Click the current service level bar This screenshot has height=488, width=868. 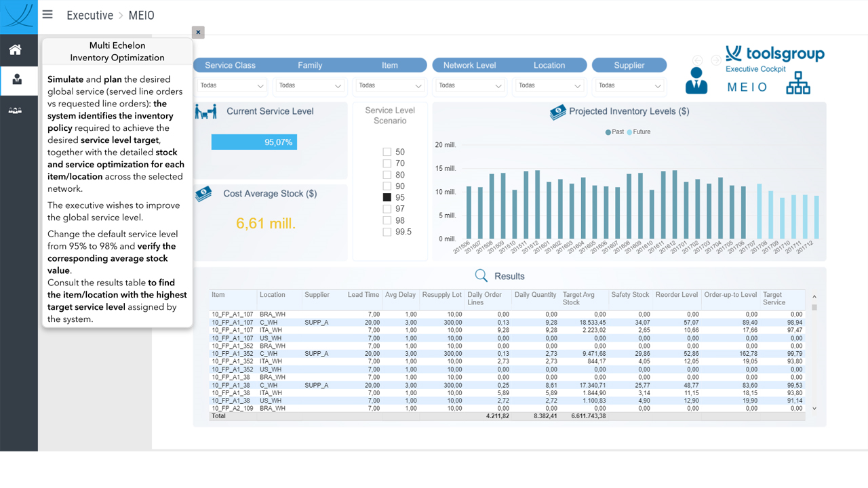point(254,142)
